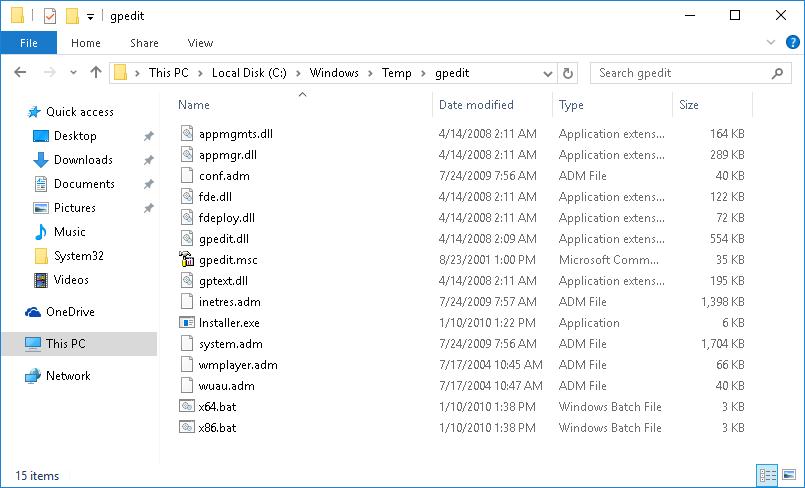Select the gpedit.msc console file icon
This screenshot has height=488, width=805.
186,260
